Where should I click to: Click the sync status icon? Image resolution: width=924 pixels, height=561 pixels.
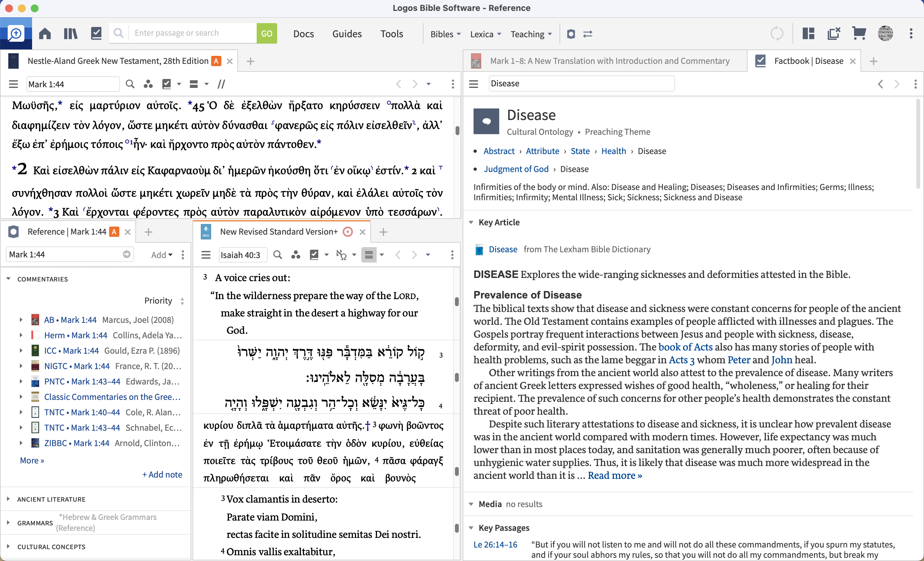pos(777,33)
